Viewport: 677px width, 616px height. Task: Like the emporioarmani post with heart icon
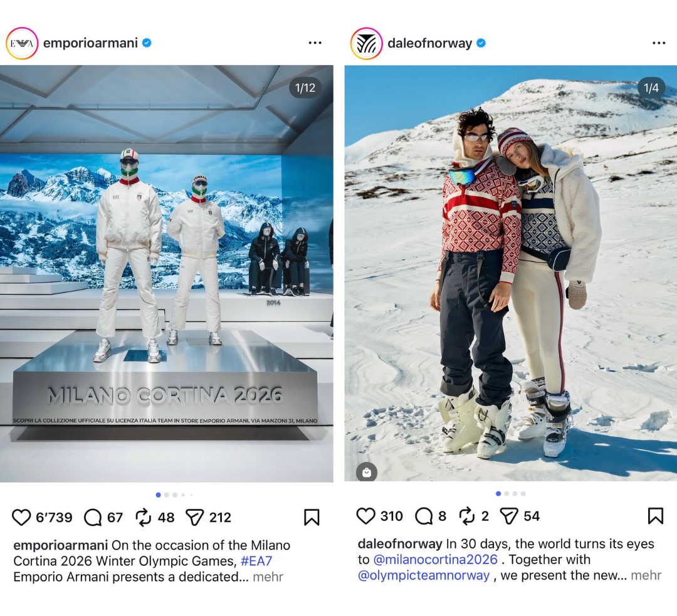coord(21,517)
